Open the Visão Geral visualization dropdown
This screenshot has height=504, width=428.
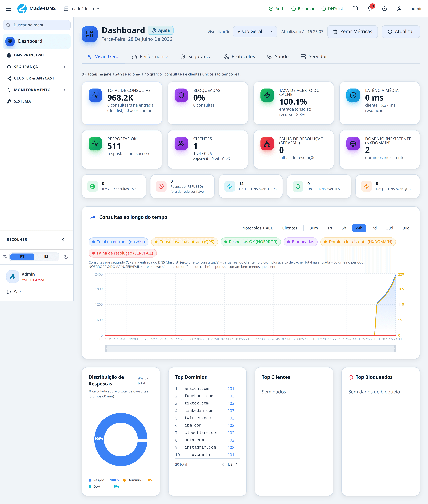pyautogui.click(x=255, y=32)
